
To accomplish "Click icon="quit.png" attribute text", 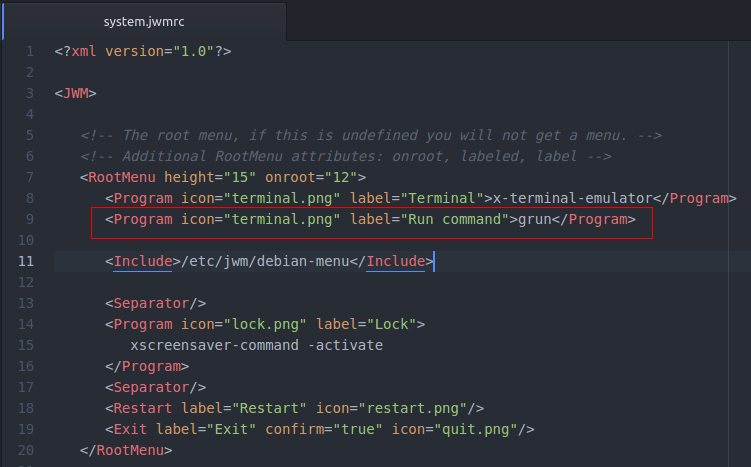I will tap(455, 429).
